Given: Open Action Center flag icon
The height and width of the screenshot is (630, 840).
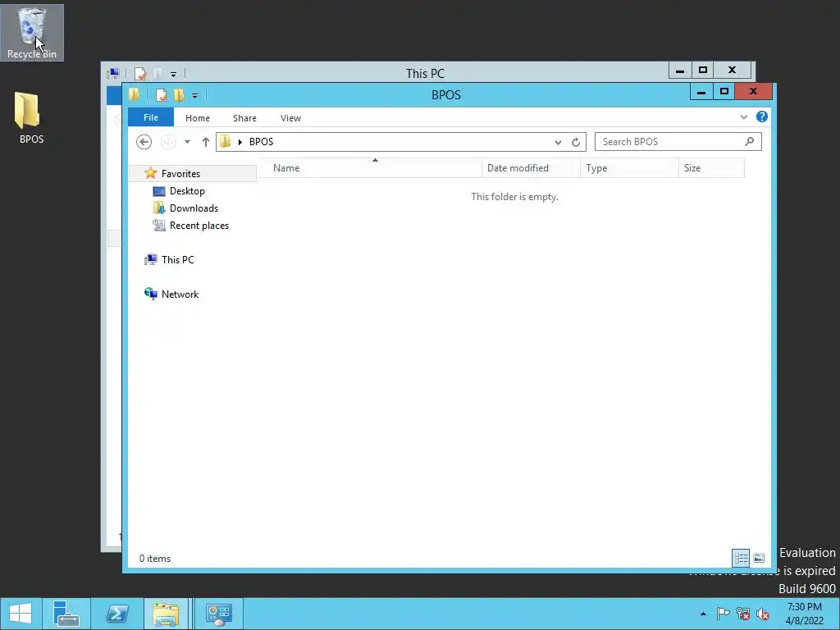Looking at the screenshot, I should (723, 614).
